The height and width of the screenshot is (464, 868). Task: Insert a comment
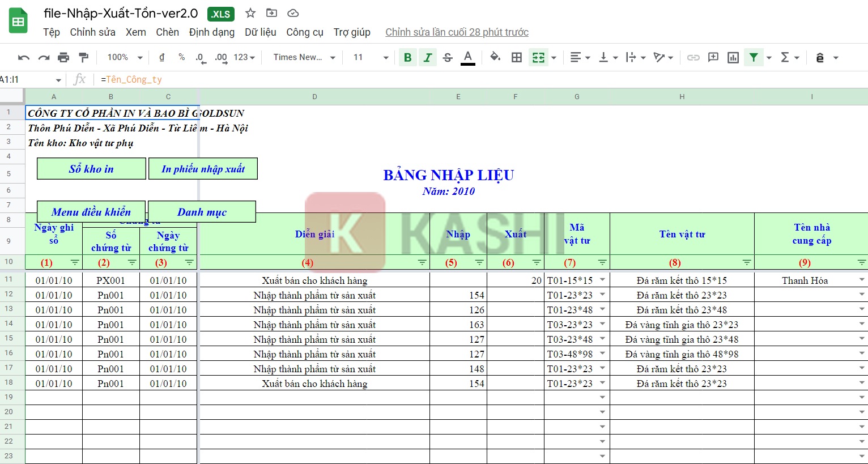[x=713, y=57]
